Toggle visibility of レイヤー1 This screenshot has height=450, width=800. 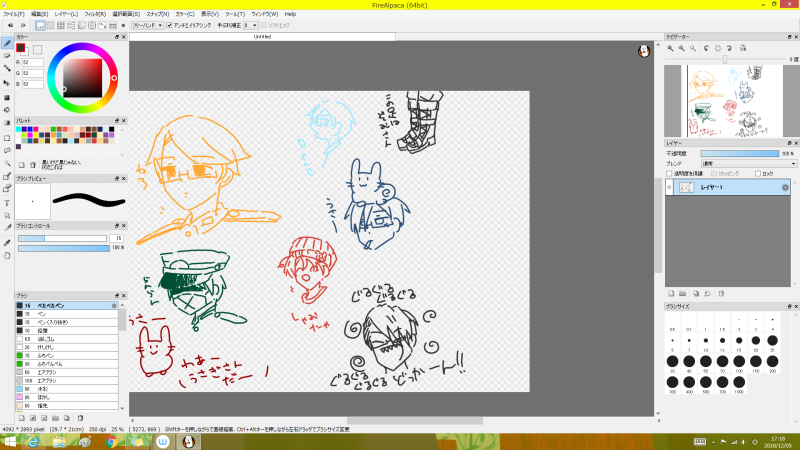pyautogui.click(x=669, y=187)
